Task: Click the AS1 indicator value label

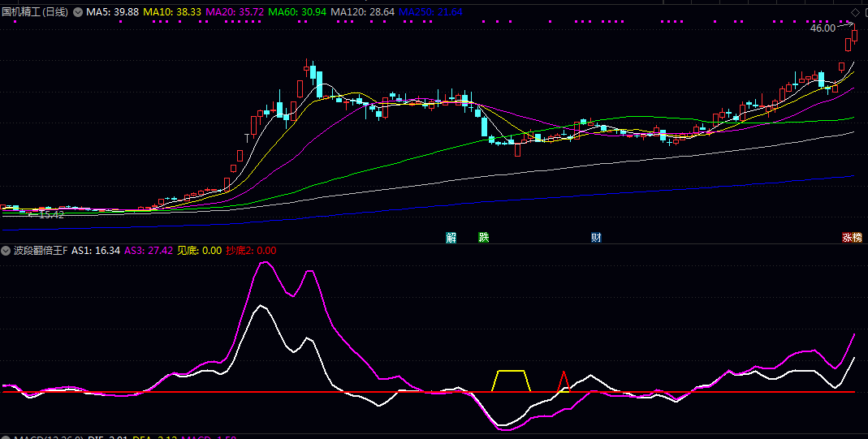Action: pos(96,251)
